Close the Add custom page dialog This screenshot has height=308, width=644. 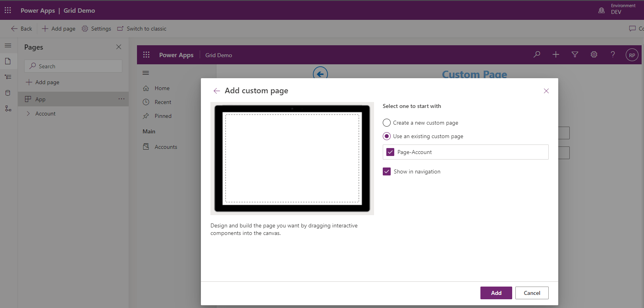click(x=546, y=91)
